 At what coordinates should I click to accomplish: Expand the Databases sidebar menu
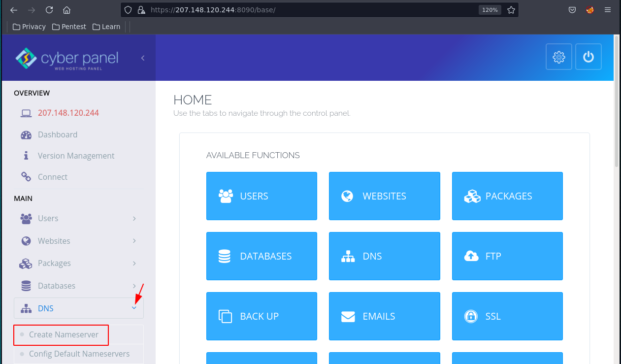(x=79, y=286)
